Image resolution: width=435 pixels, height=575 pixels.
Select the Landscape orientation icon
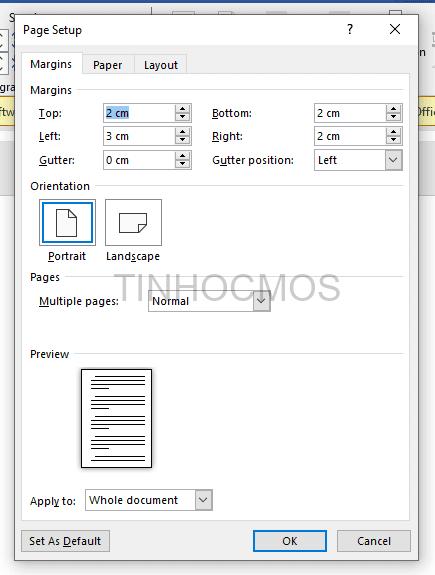point(133,223)
